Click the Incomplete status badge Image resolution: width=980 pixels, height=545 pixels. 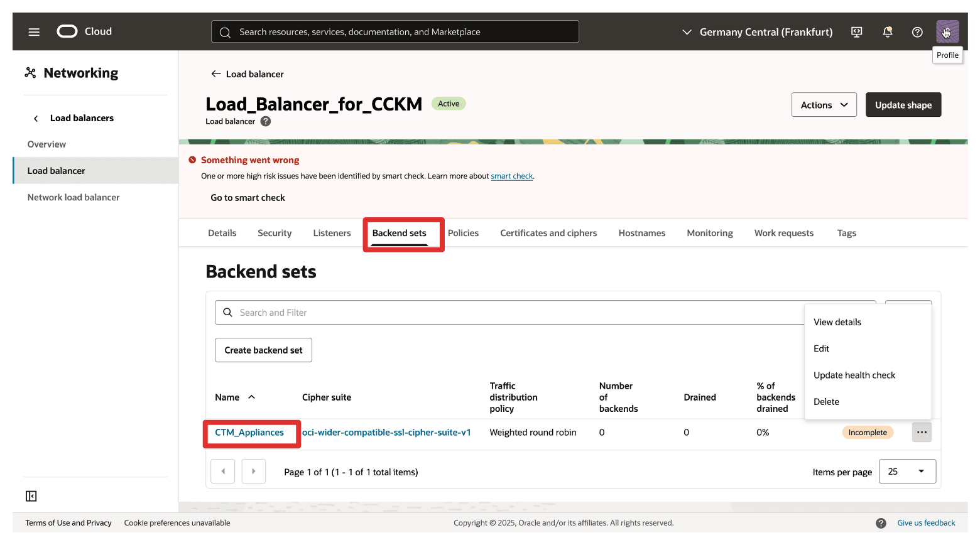click(x=868, y=433)
